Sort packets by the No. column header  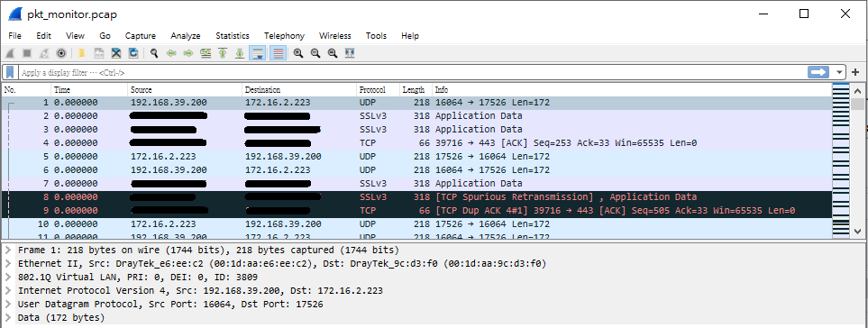(26, 89)
